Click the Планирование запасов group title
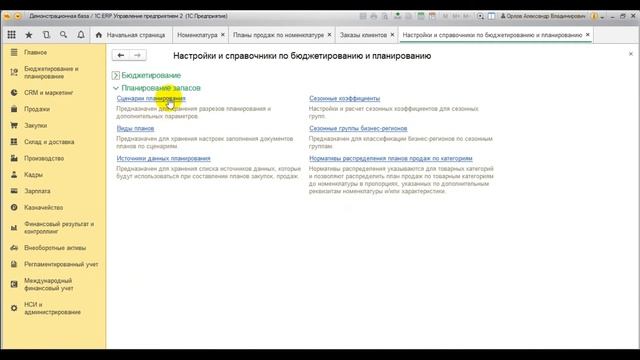This screenshot has height=360, width=640. coord(161,88)
